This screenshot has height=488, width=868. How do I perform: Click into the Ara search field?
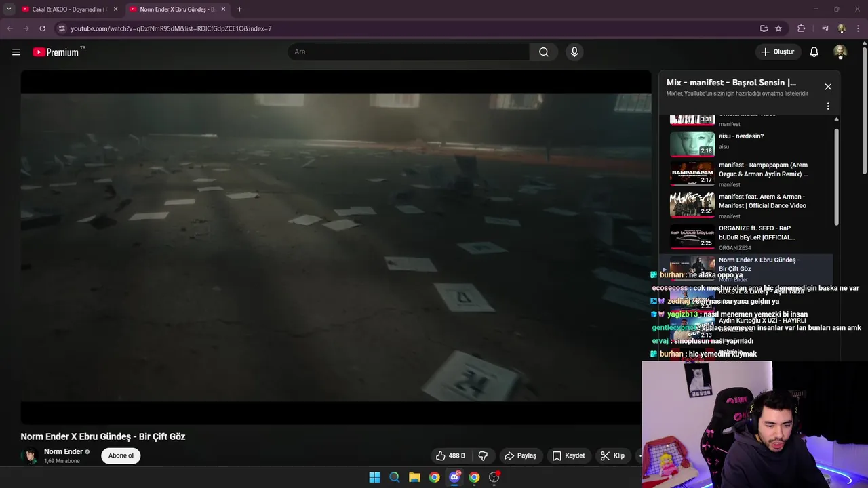[x=409, y=52]
